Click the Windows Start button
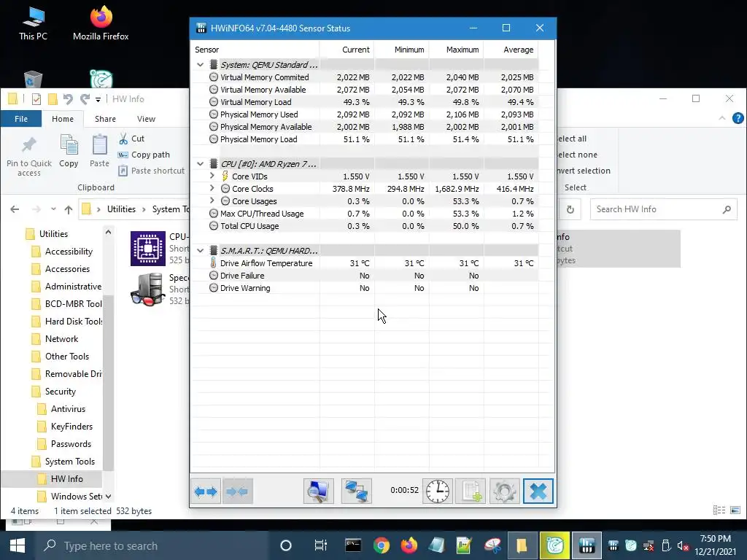747x560 pixels. click(x=18, y=545)
